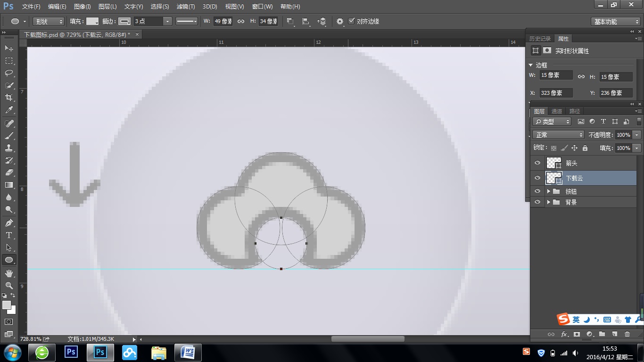Open the 图层(L) menu
Screen dimensions: 644x362
pyautogui.click(x=107, y=7)
